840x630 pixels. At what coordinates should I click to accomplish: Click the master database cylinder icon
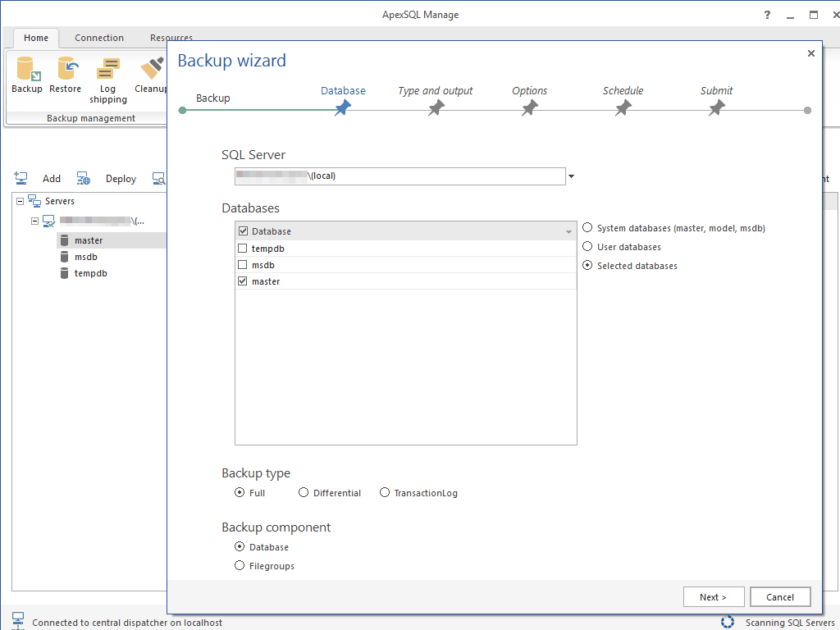click(64, 240)
